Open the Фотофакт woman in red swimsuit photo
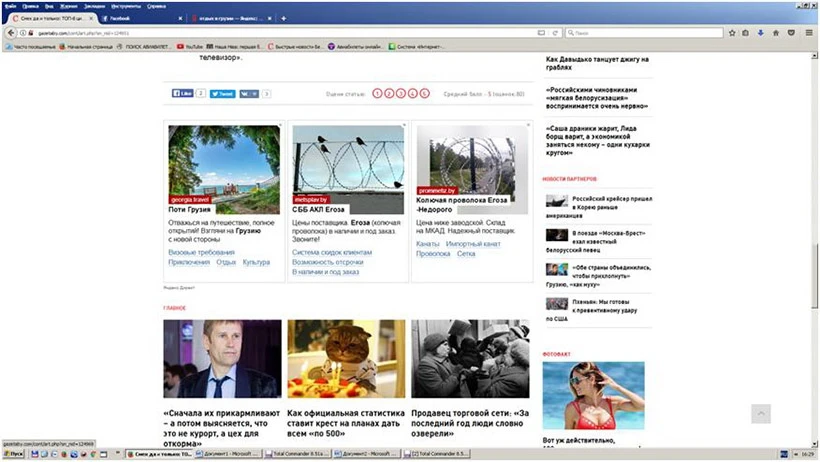This screenshot has height=462, width=820. tap(594, 396)
